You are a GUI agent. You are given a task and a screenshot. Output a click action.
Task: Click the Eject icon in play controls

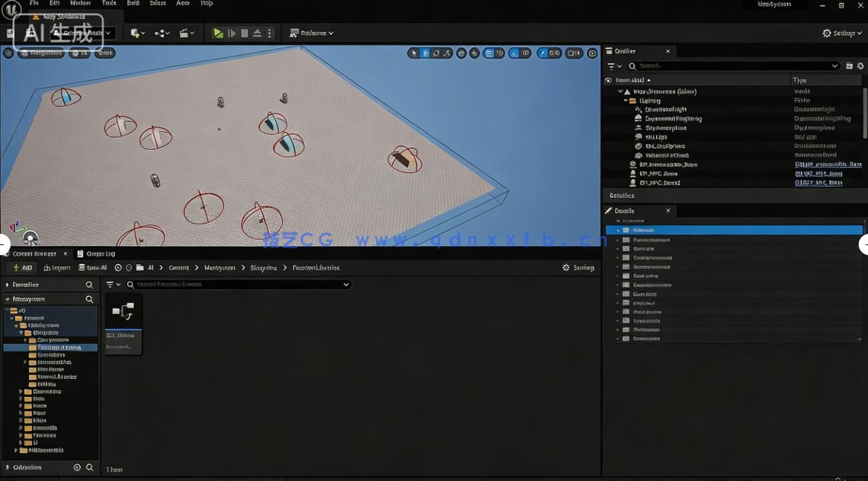[x=257, y=33]
